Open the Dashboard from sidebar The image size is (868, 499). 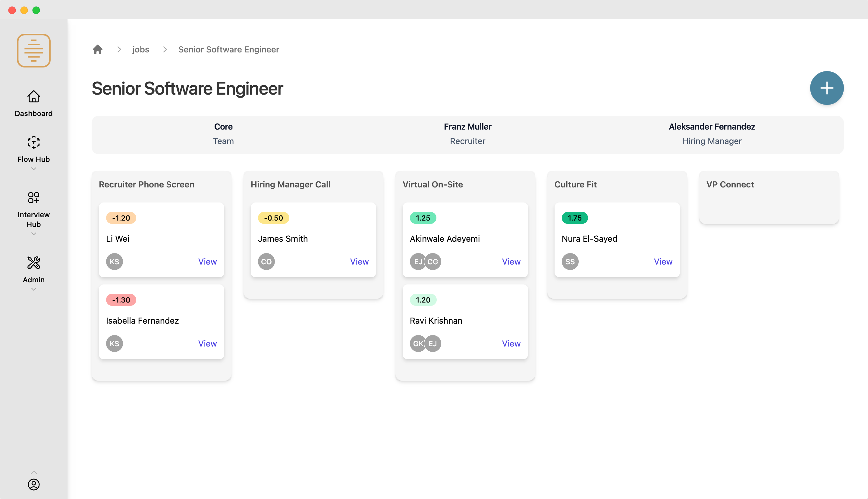pos(33,103)
